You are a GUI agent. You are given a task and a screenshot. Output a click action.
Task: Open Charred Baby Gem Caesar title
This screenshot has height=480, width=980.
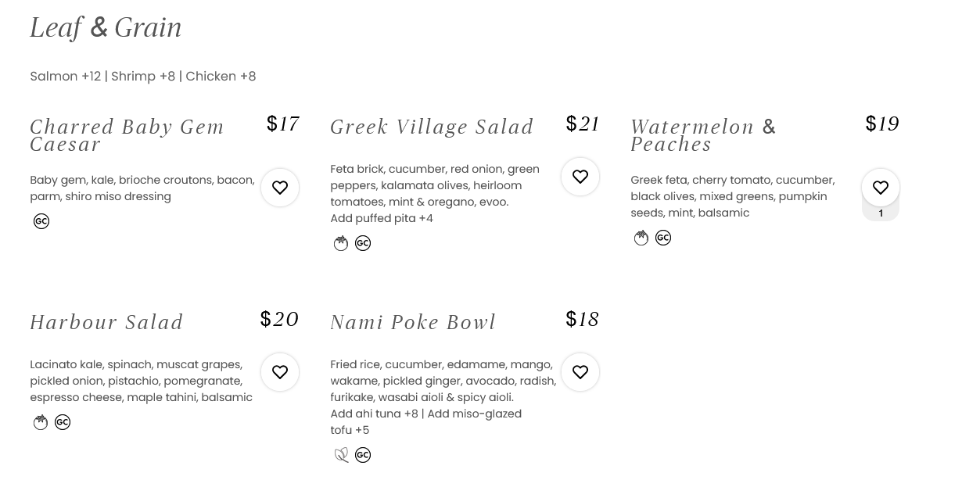tap(127, 135)
